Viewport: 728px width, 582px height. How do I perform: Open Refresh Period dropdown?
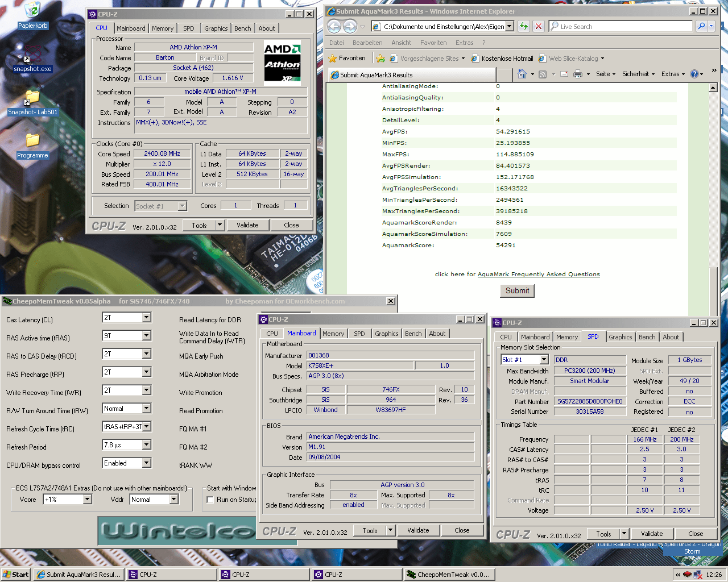coord(146,445)
